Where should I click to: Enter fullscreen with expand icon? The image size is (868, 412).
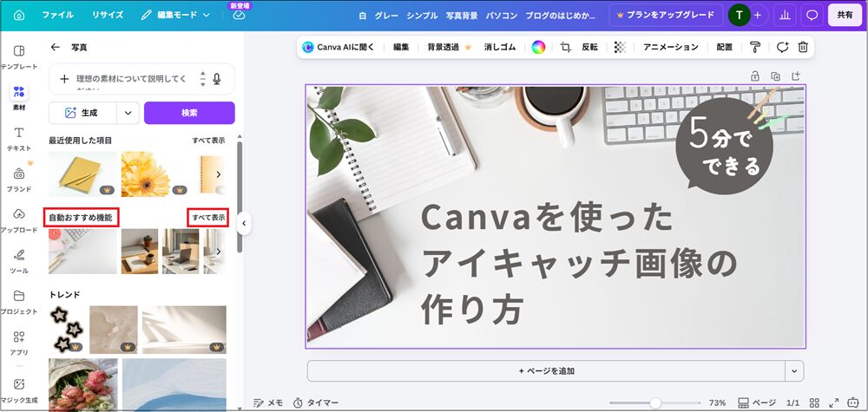(834, 403)
